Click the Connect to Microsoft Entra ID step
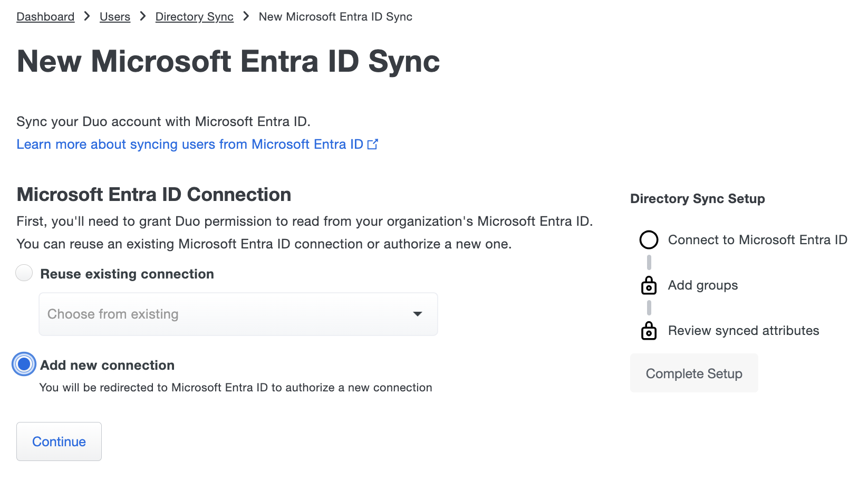The image size is (868, 480). tap(757, 239)
